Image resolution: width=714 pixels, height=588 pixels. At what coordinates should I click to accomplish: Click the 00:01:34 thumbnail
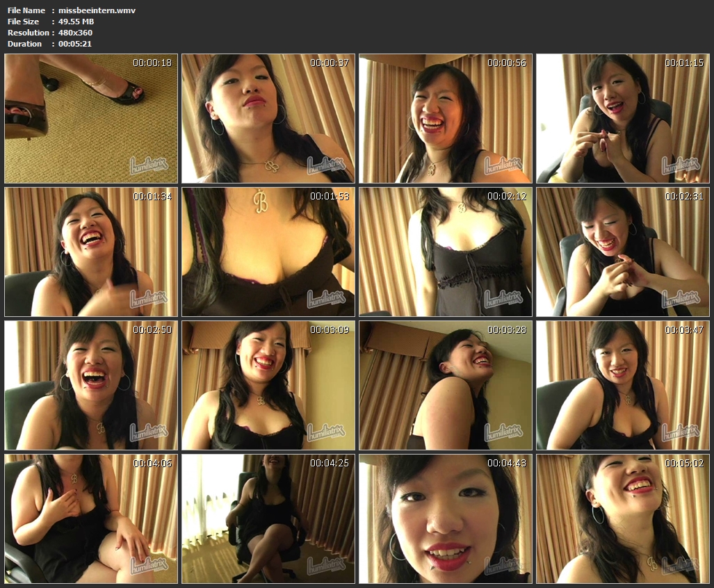pos(91,252)
